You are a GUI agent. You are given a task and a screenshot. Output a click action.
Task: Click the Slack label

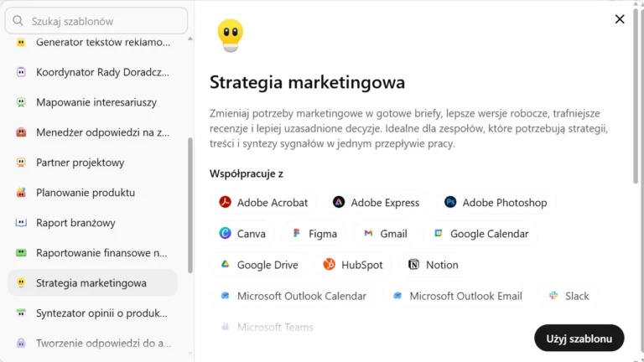pos(577,297)
